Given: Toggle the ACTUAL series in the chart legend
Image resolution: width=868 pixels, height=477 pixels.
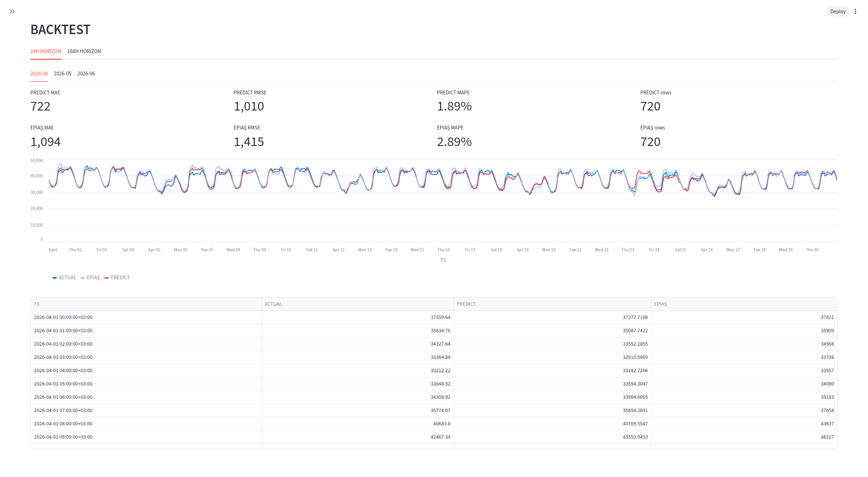Looking at the screenshot, I should pos(64,277).
